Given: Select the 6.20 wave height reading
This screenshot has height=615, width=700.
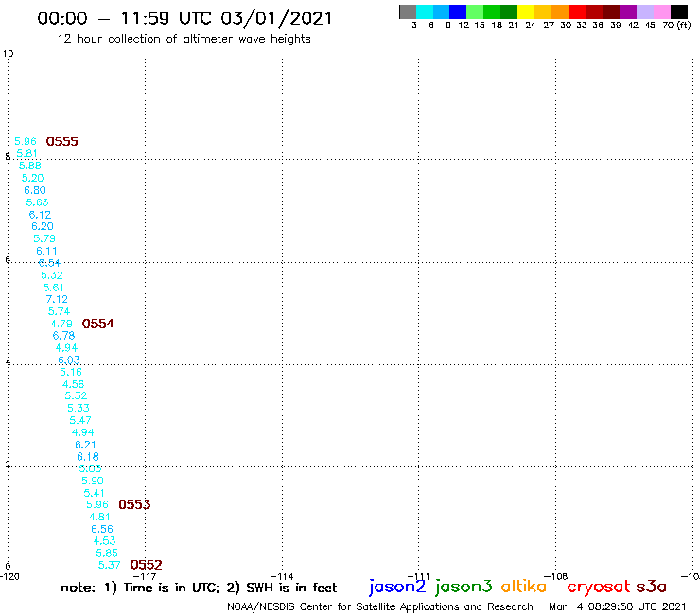Looking at the screenshot, I should point(43,227).
